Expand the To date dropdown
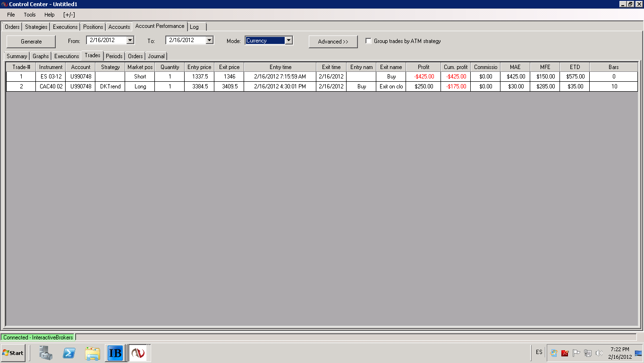Viewport: 644px width, 363px height. [210, 41]
